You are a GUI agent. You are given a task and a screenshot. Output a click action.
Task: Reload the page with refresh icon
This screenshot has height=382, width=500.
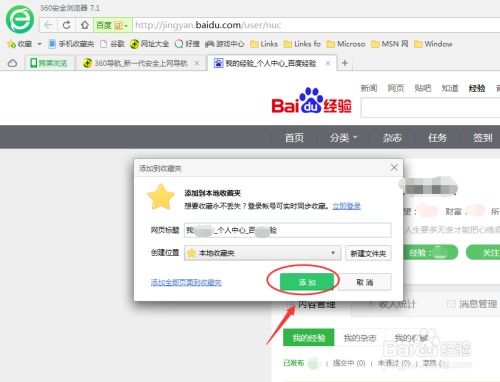pos(66,25)
